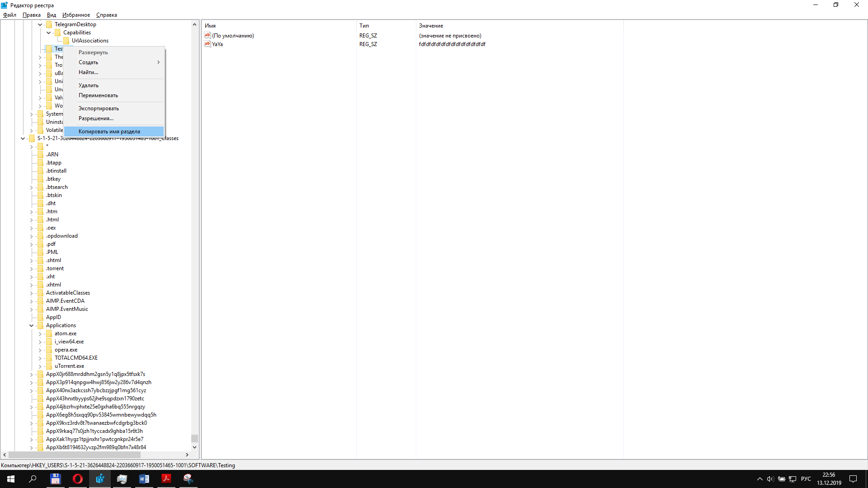868x488 pixels.
Task: Select the AIMP.EventCDA key
Action: pyautogui.click(x=65, y=301)
